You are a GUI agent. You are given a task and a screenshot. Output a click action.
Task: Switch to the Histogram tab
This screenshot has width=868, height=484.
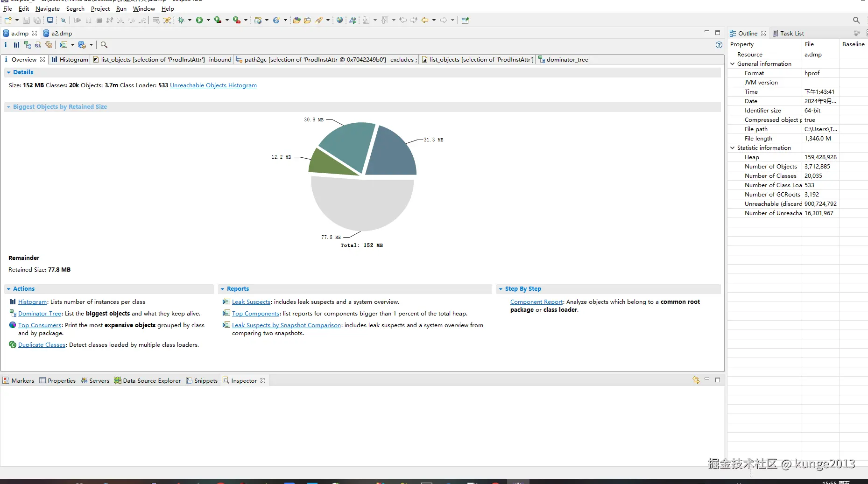coord(70,59)
